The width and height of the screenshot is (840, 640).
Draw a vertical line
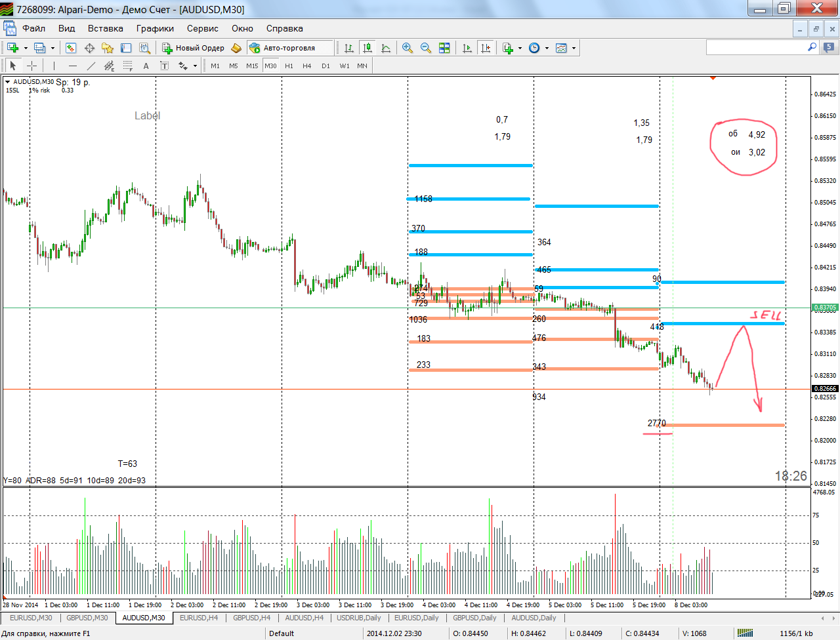[x=54, y=66]
